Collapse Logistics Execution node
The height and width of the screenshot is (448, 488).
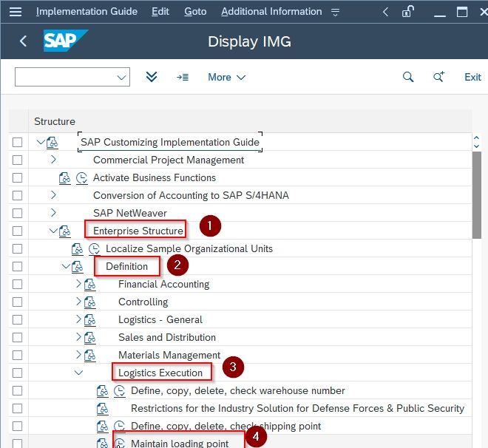pos(78,373)
